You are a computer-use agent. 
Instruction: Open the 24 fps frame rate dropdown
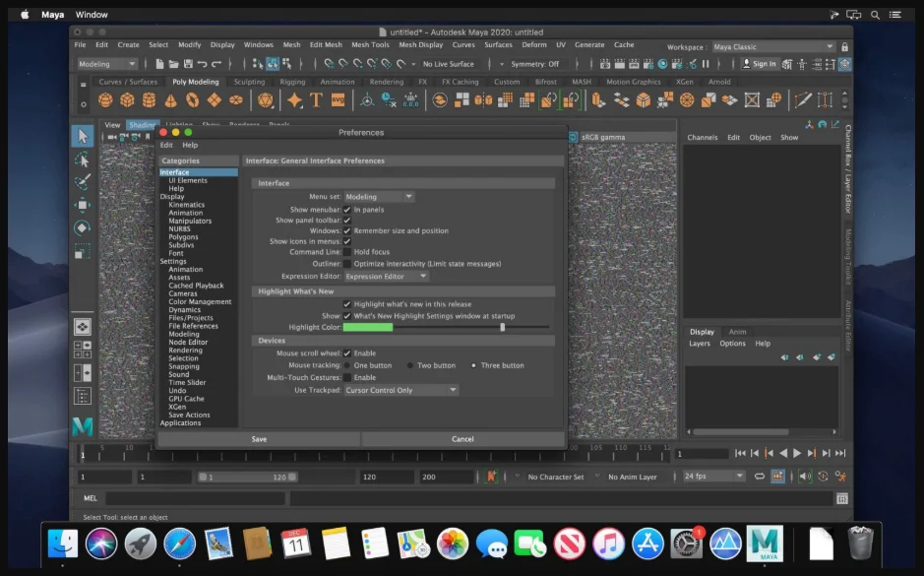tap(713, 477)
